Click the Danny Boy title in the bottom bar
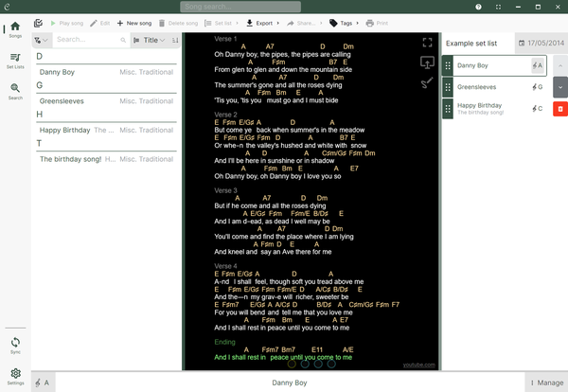 point(290,383)
